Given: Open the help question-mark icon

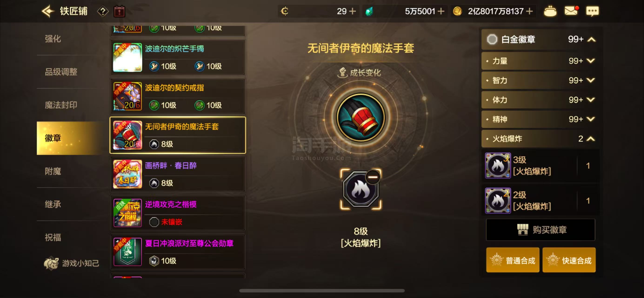Looking at the screenshot, I should [103, 11].
